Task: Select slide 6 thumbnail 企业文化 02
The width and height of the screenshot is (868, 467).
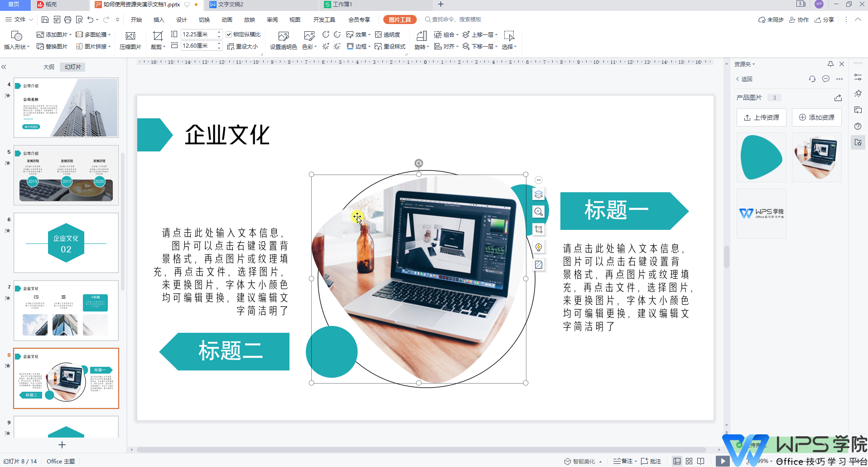Action: [x=66, y=243]
